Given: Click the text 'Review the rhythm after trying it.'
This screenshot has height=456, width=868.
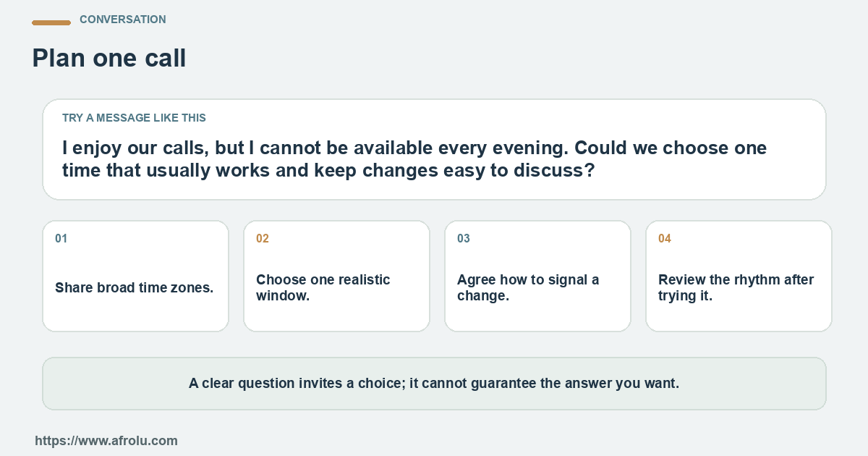Looking at the screenshot, I should click(736, 287).
